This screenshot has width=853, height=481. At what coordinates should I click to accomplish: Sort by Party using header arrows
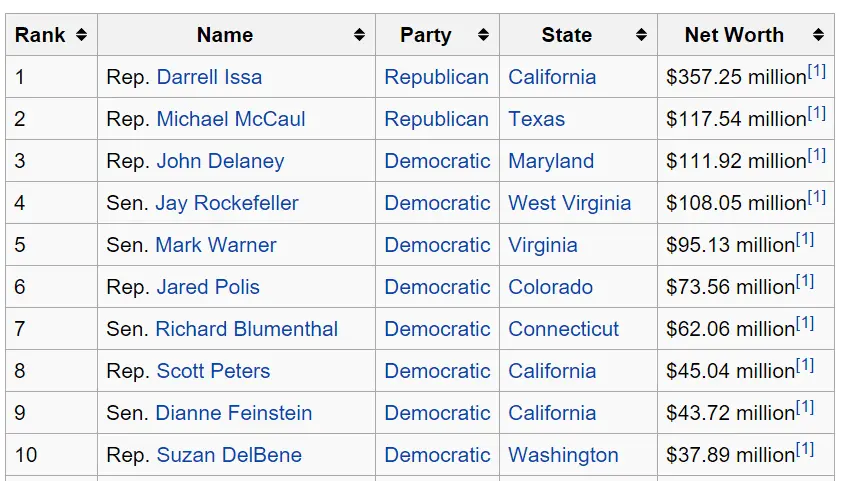(x=483, y=35)
